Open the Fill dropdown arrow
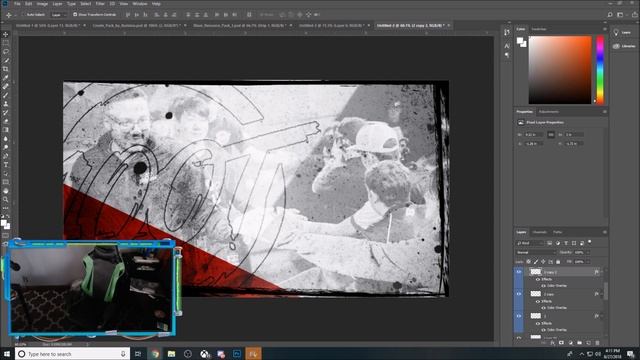640x360 pixels. [588, 262]
